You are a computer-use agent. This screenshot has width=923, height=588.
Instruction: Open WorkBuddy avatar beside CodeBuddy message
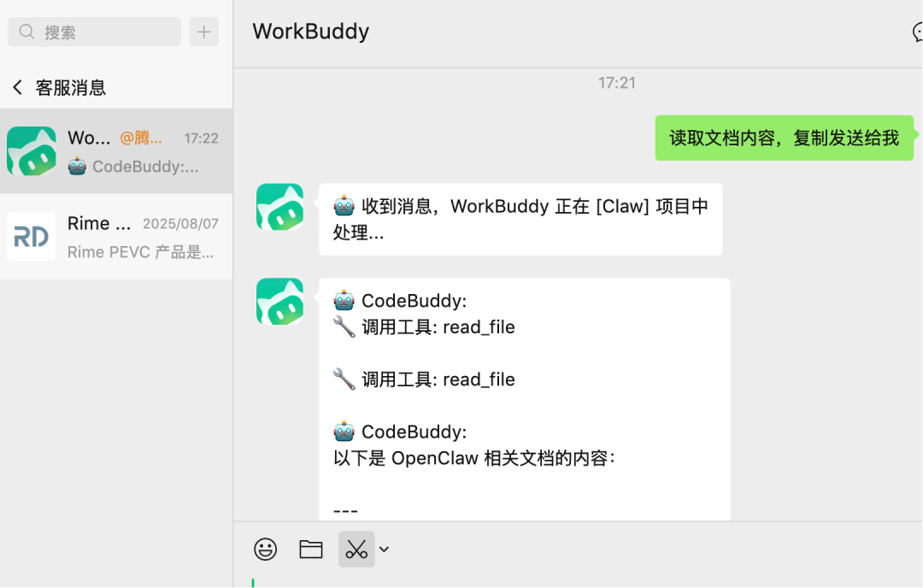coord(279,302)
